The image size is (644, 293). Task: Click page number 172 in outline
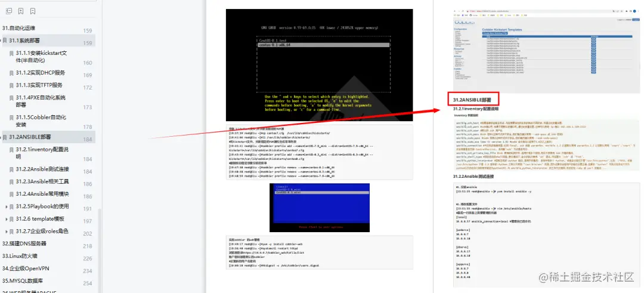[88, 88]
